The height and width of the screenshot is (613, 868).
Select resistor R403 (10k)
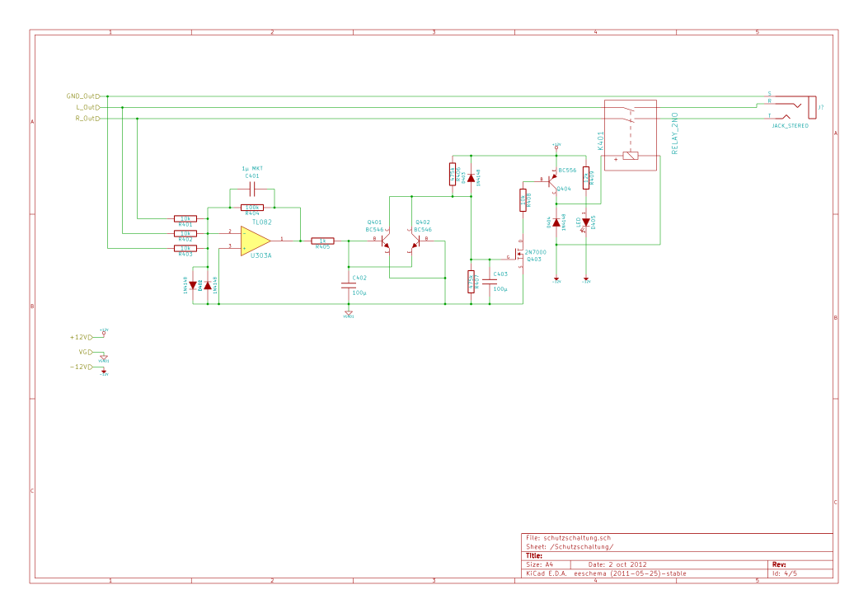click(x=185, y=248)
